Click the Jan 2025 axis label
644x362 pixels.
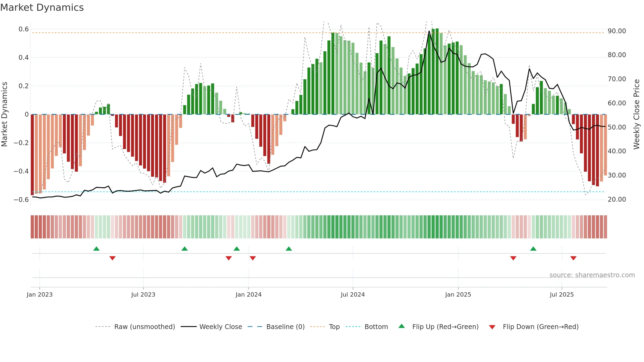(458, 294)
